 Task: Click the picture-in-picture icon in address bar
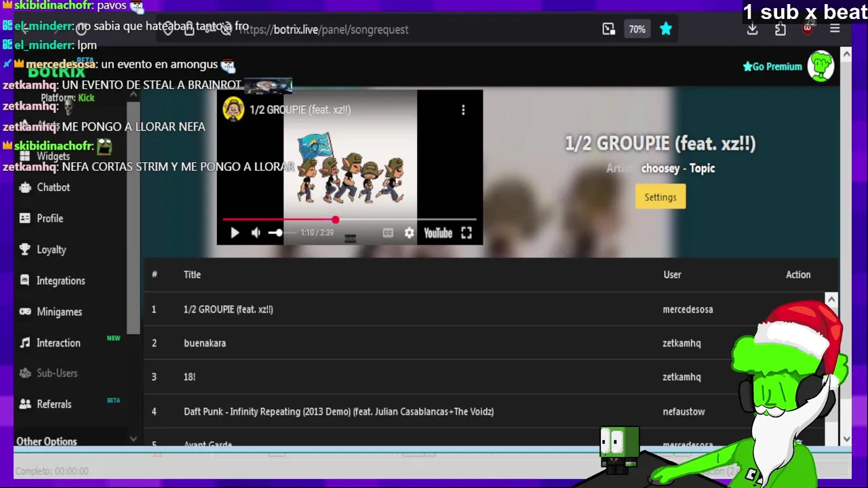point(608,29)
